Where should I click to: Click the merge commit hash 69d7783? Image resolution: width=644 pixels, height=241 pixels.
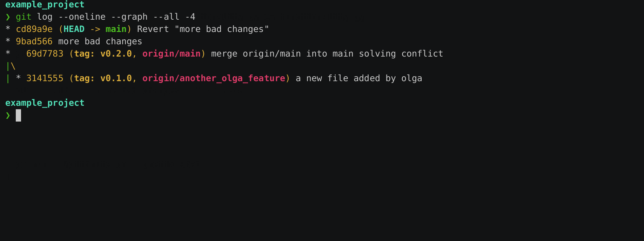[45, 54]
